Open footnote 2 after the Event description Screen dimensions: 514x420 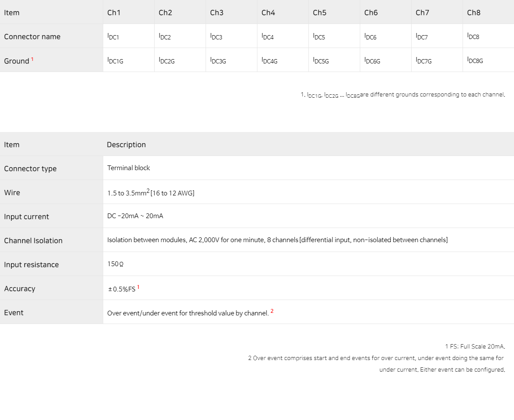tap(272, 311)
